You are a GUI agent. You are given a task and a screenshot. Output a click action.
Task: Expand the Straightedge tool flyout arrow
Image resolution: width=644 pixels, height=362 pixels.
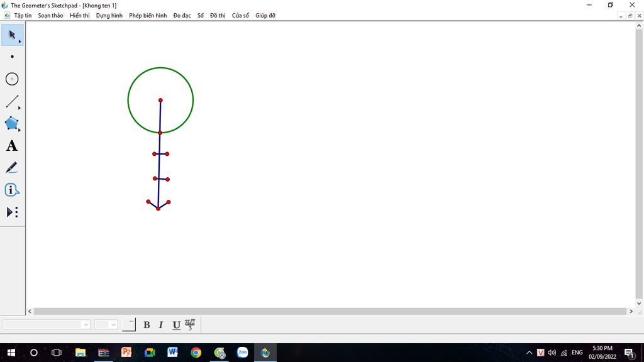(x=19, y=108)
